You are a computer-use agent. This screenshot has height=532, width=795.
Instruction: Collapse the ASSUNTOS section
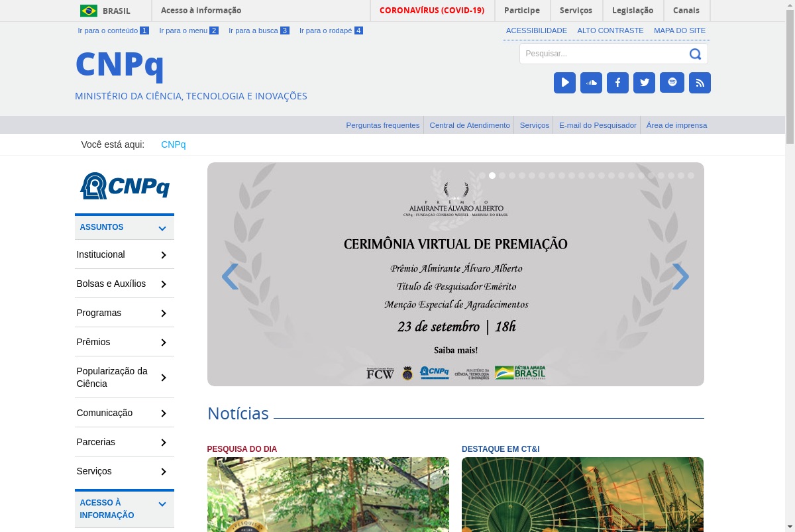(x=125, y=227)
